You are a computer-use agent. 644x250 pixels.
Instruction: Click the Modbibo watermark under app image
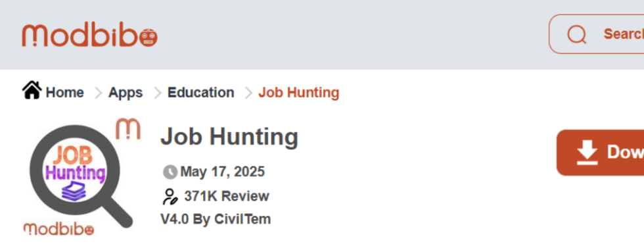pyautogui.click(x=58, y=229)
